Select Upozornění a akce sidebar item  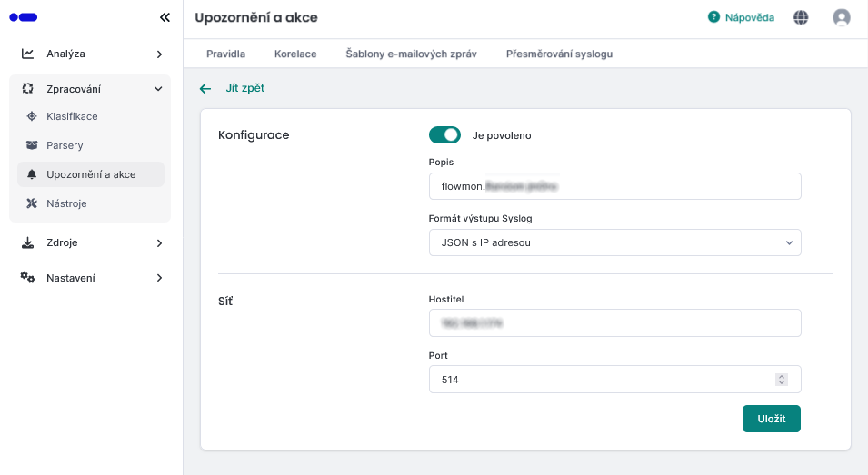pos(91,174)
